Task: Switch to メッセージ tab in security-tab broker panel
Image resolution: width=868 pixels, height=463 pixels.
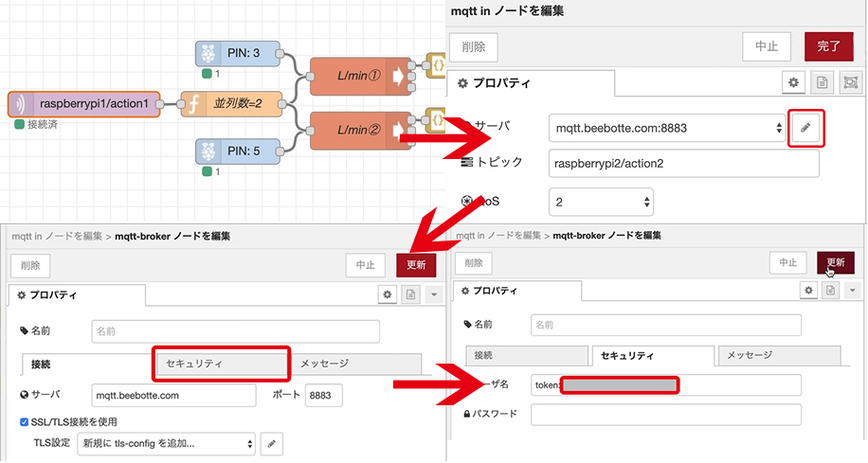Action: [x=780, y=355]
